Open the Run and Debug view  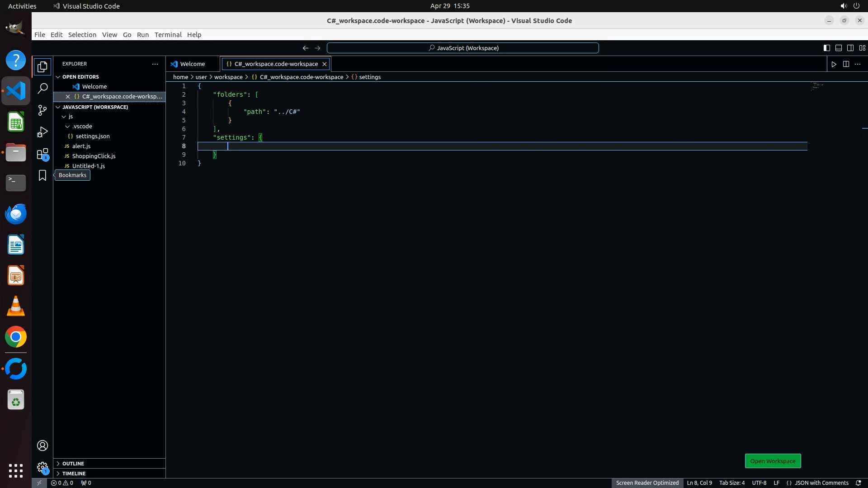click(x=42, y=132)
